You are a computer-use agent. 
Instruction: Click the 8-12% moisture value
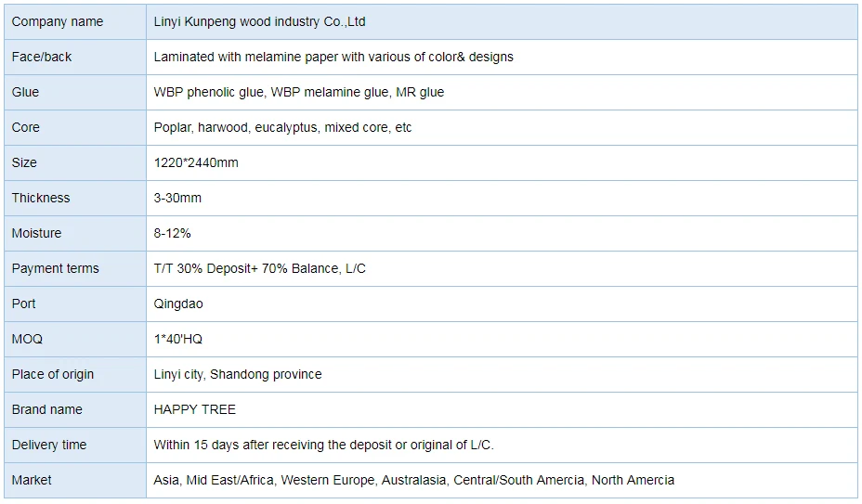point(173,233)
